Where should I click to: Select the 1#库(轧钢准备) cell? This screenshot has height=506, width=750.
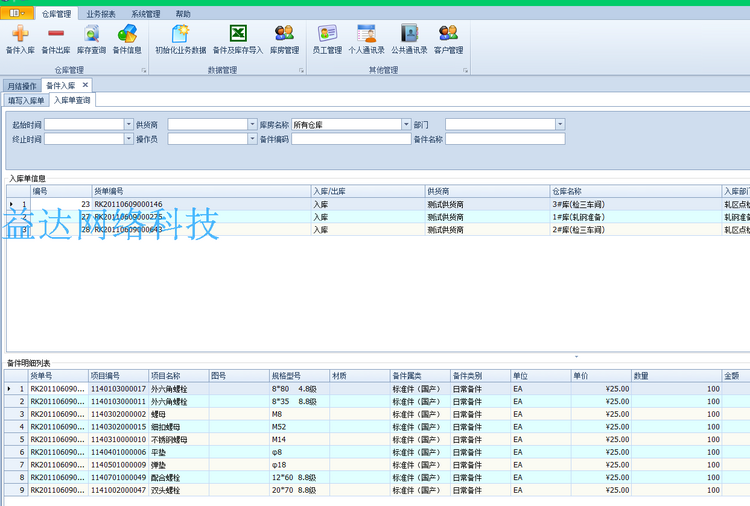(x=635, y=217)
